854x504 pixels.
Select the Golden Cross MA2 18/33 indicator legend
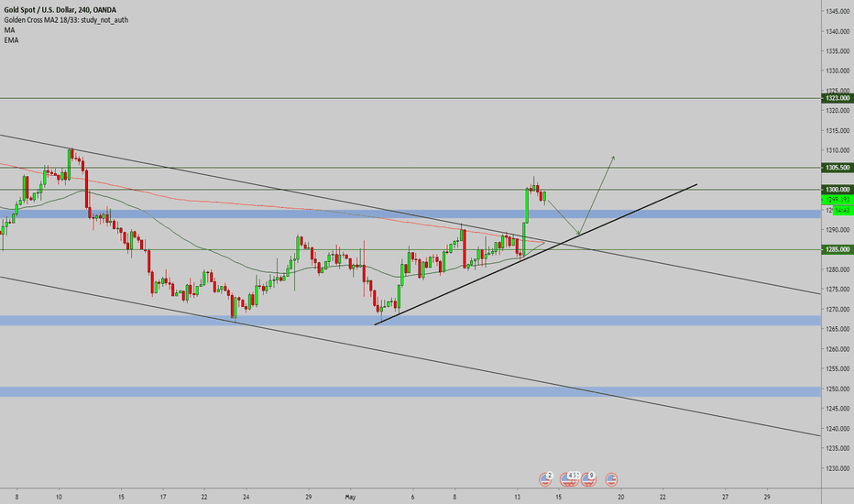coord(66,20)
